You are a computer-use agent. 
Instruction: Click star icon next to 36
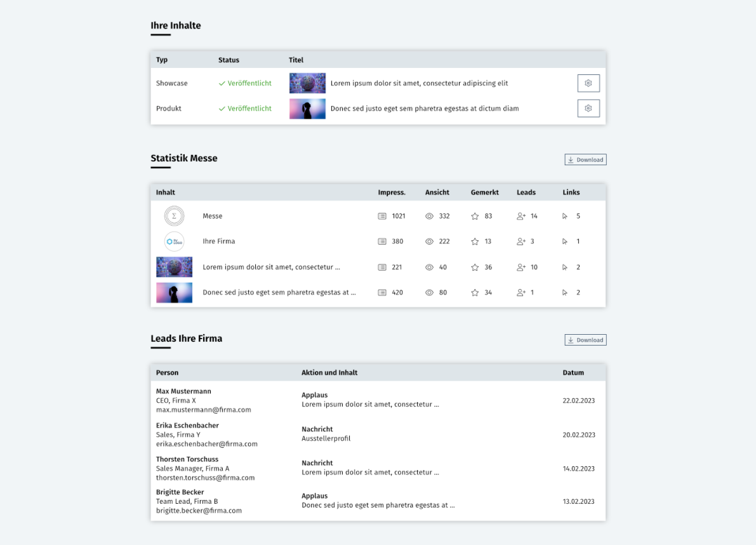(x=475, y=267)
